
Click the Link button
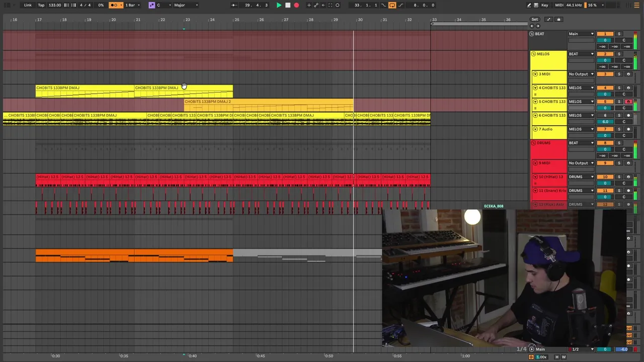pyautogui.click(x=28, y=5)
